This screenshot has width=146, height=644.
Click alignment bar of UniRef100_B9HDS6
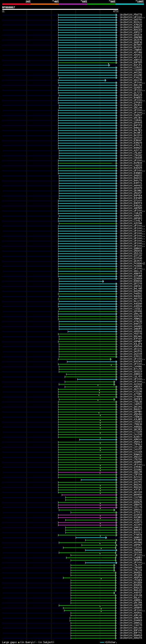pos(81,281)
